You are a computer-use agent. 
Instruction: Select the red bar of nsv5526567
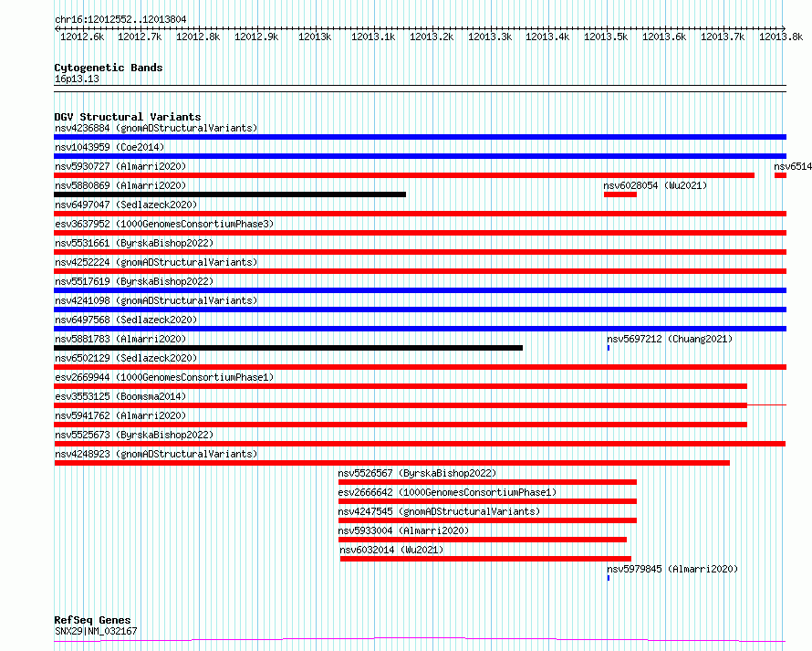[487, 482]
